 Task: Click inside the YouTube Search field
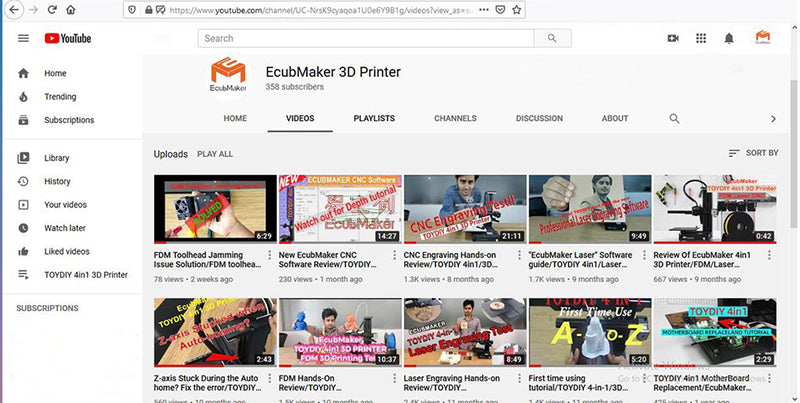tap(366, 38)
